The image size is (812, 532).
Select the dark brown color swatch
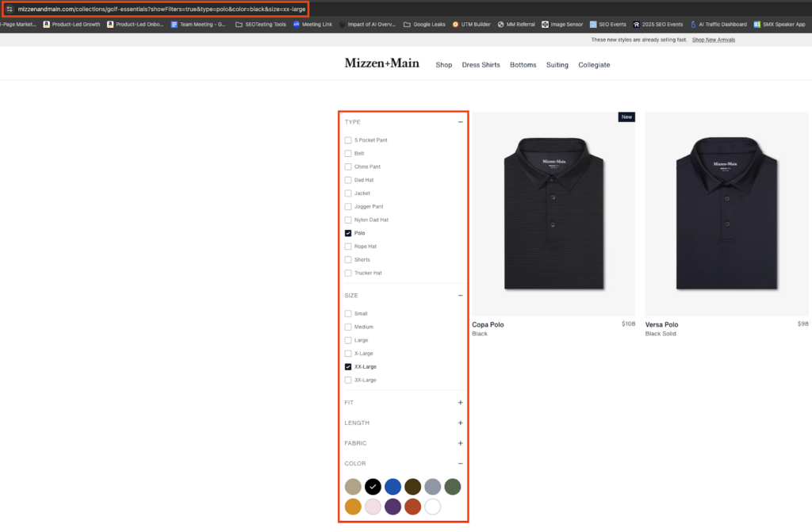point(412,487)
